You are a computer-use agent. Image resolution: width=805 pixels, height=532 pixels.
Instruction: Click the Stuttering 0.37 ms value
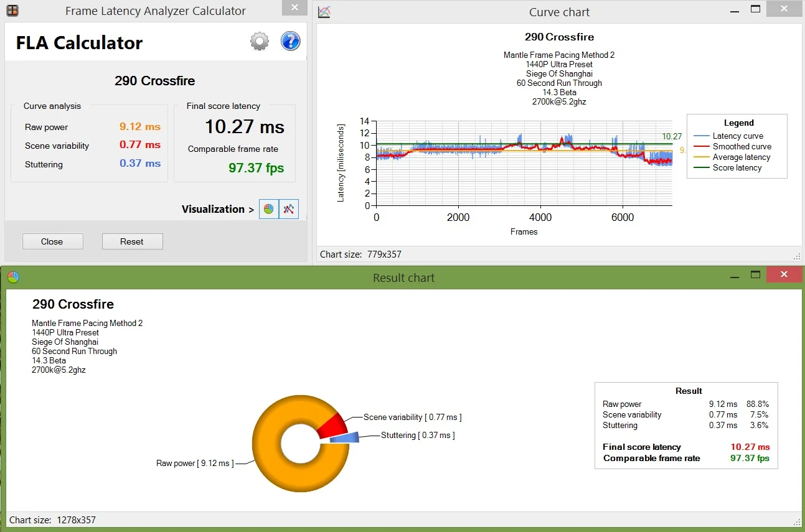140,163
